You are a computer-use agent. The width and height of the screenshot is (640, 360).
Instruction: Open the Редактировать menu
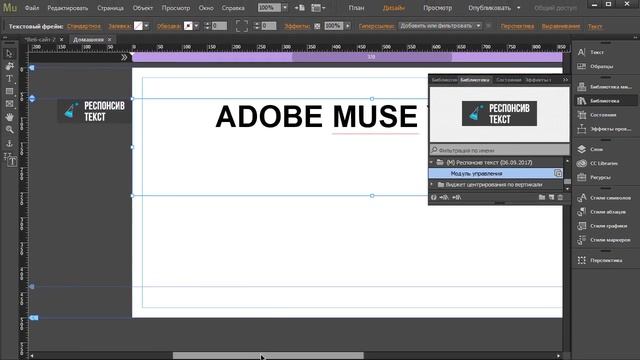tap(68, 8)
